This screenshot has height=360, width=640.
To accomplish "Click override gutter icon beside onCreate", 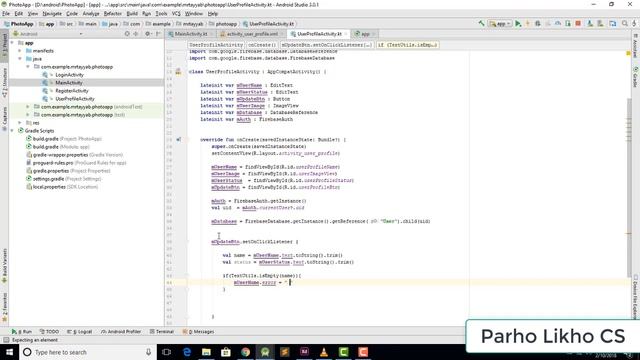I will pos(178,140).
